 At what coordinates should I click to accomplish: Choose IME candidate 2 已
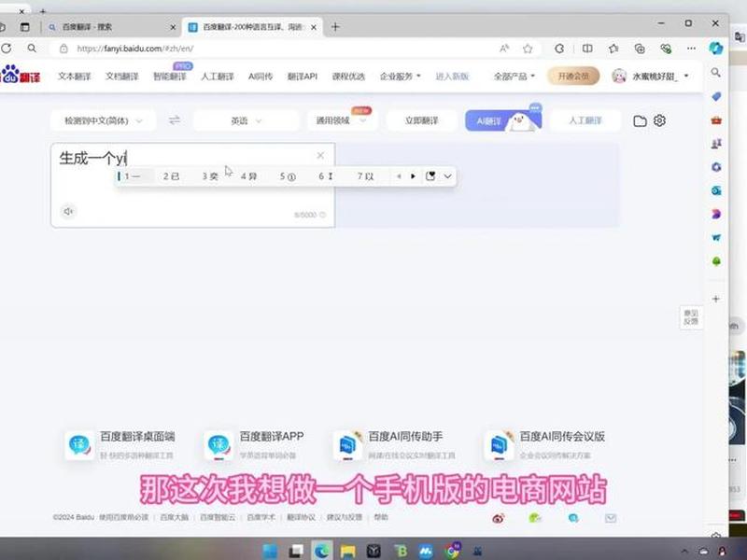[171, 176]
